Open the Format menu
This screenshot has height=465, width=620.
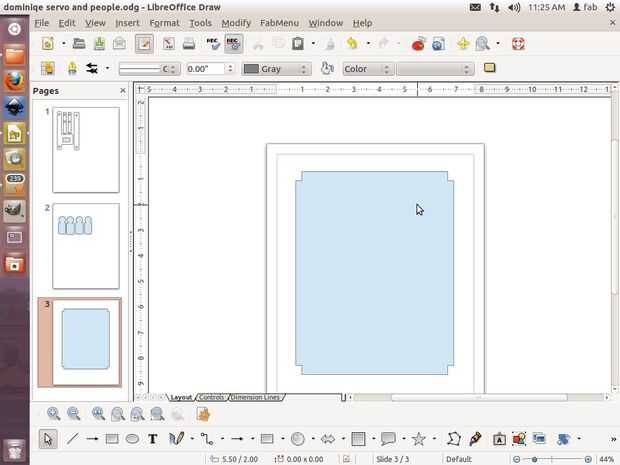coord(164,22)
